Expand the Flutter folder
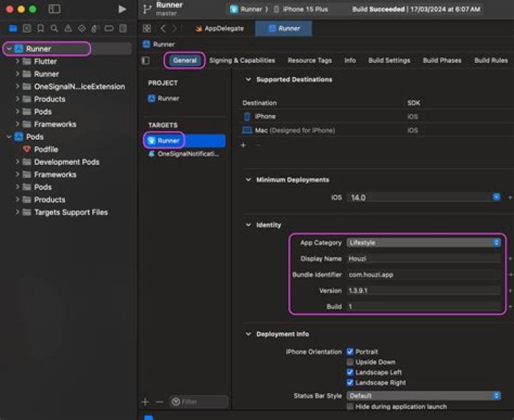This screenshot has height=420, width=514. [x=17, y=61]
